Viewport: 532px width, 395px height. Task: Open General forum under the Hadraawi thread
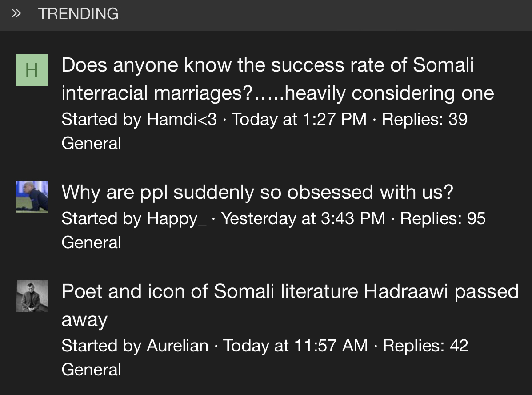pos(91,370)
